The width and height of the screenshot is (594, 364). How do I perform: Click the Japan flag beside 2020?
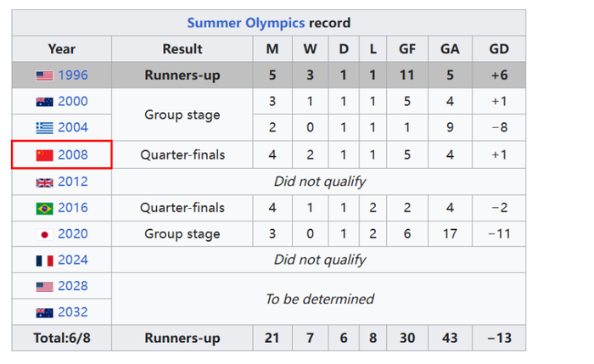44,234
